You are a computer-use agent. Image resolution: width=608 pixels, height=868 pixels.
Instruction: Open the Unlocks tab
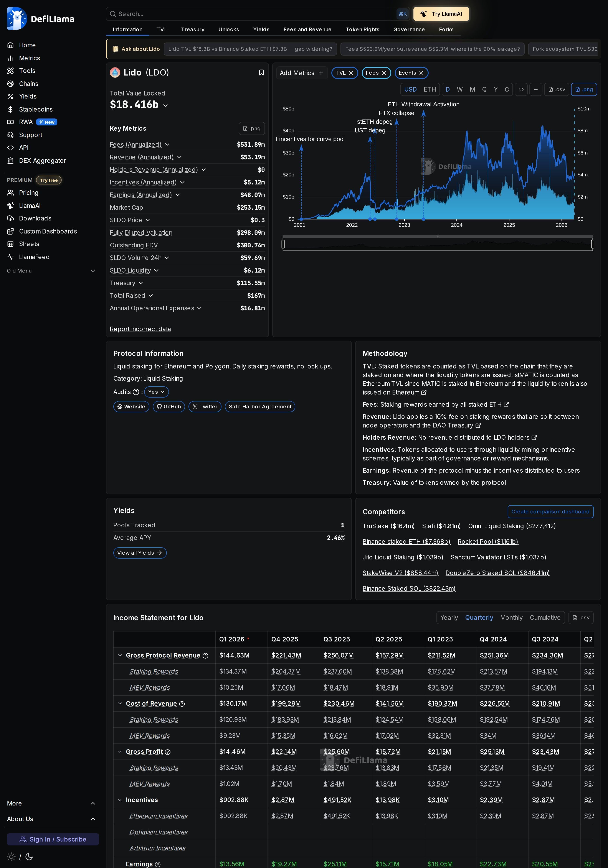coord(228,30)
